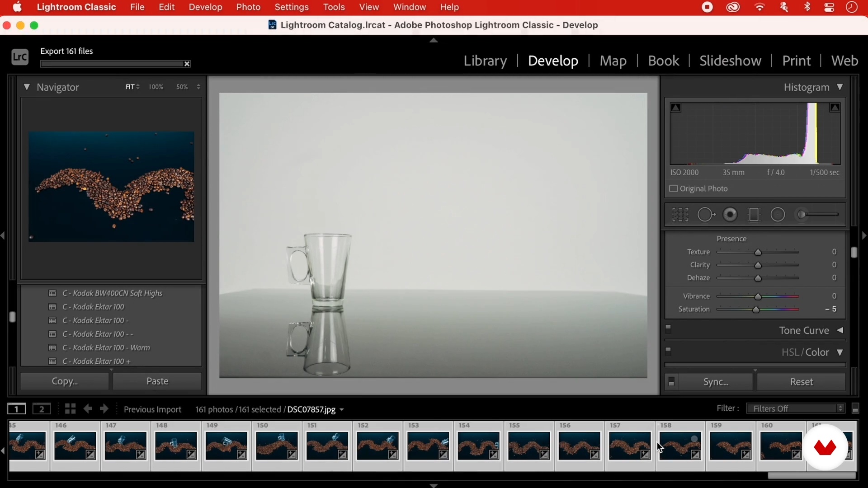Click the Copy... button

coord(65,381)
